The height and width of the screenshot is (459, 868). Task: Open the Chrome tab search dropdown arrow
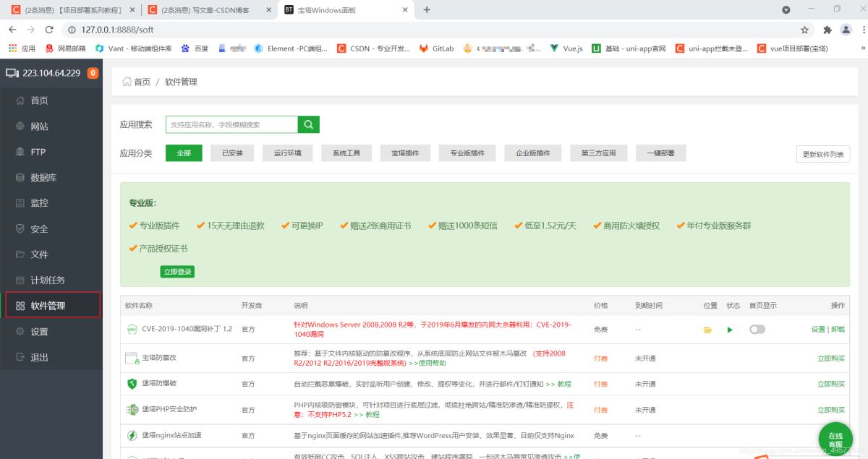(x=786, y=9)
